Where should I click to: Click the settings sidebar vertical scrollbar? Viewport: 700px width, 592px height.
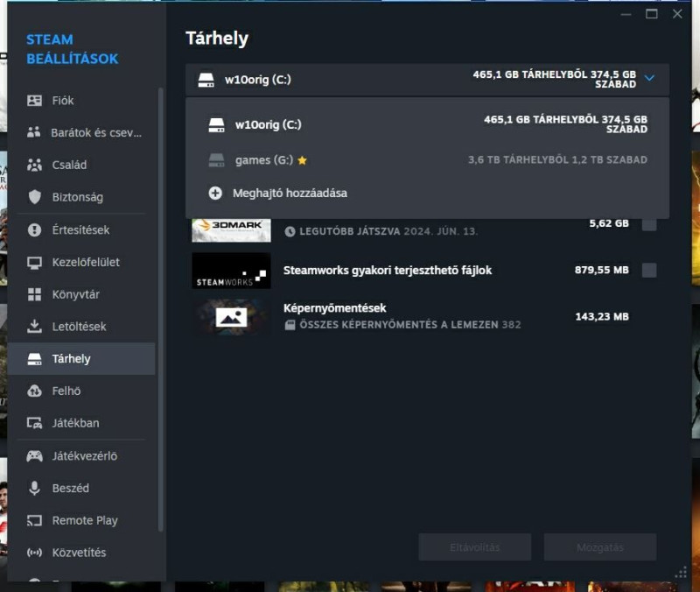click(x=160, y=309)
